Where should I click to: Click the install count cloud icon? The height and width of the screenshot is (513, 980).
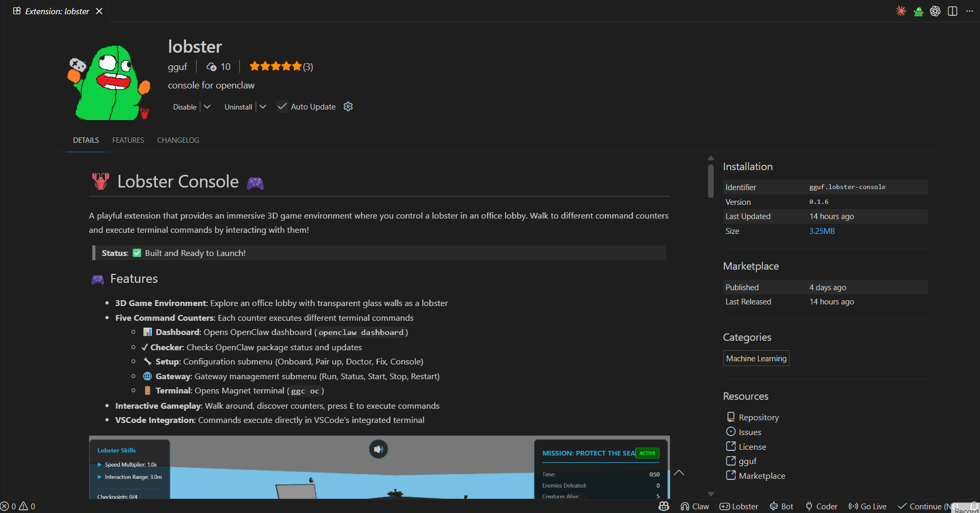[211, 67]
